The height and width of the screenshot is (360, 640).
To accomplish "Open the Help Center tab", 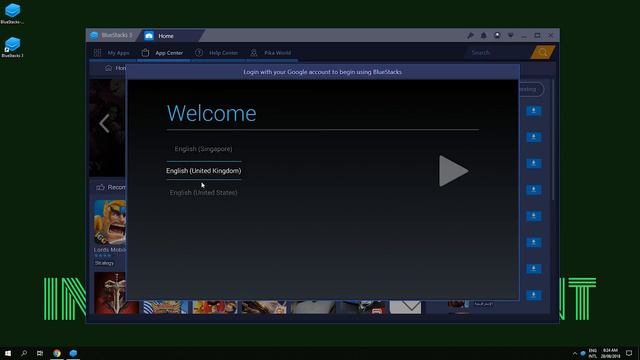I will (x=217, y=53).
